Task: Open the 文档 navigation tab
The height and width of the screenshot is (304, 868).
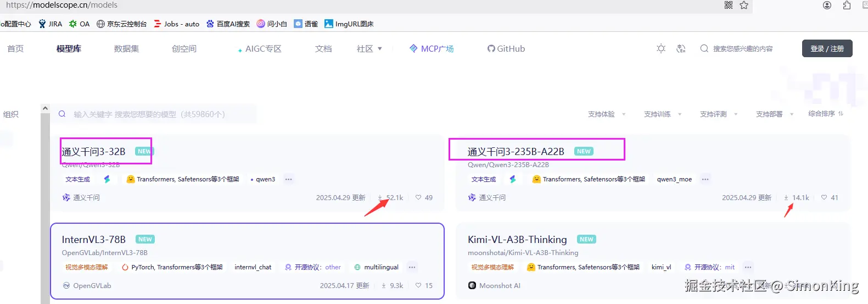Action: coord(323,48)
